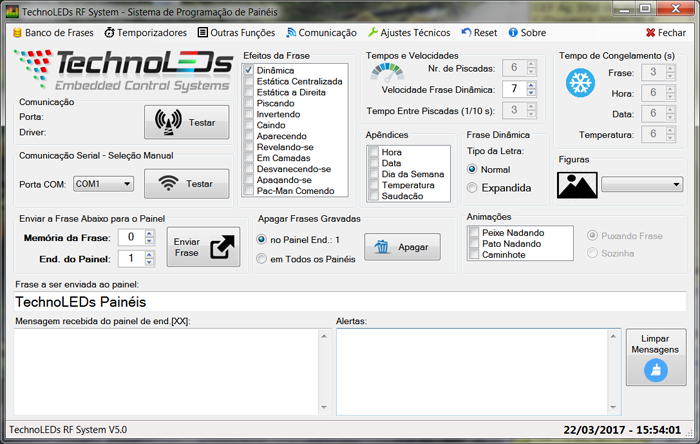Enable Estática Centralizada effect

coord(249,81)
